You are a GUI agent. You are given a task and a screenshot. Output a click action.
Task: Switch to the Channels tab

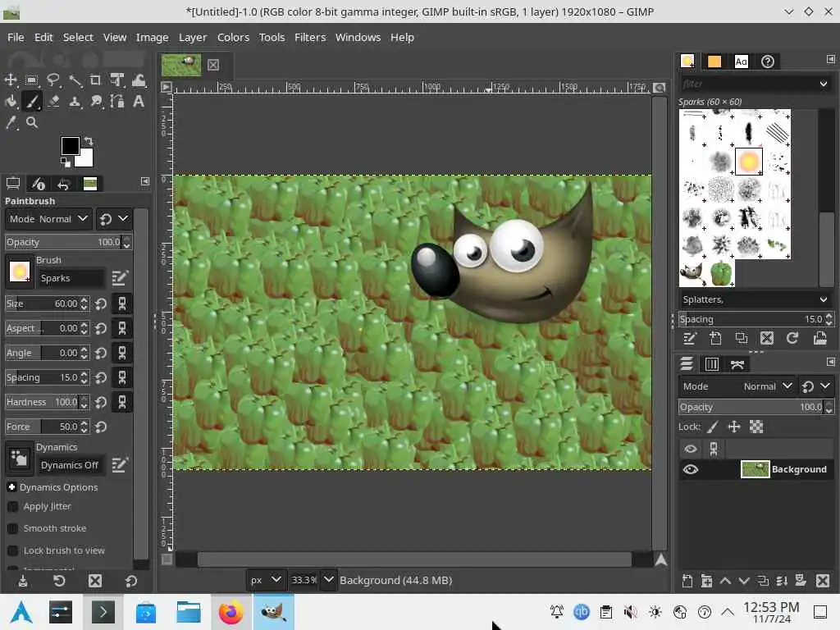coord(712,365)
